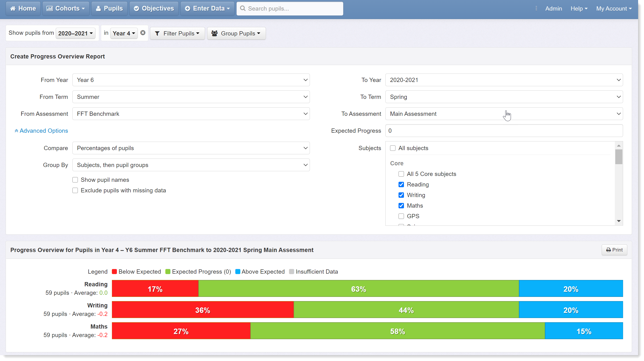Click the Group Pupils button
Viewport: 644px width, 361px height.
coord(236,33)
